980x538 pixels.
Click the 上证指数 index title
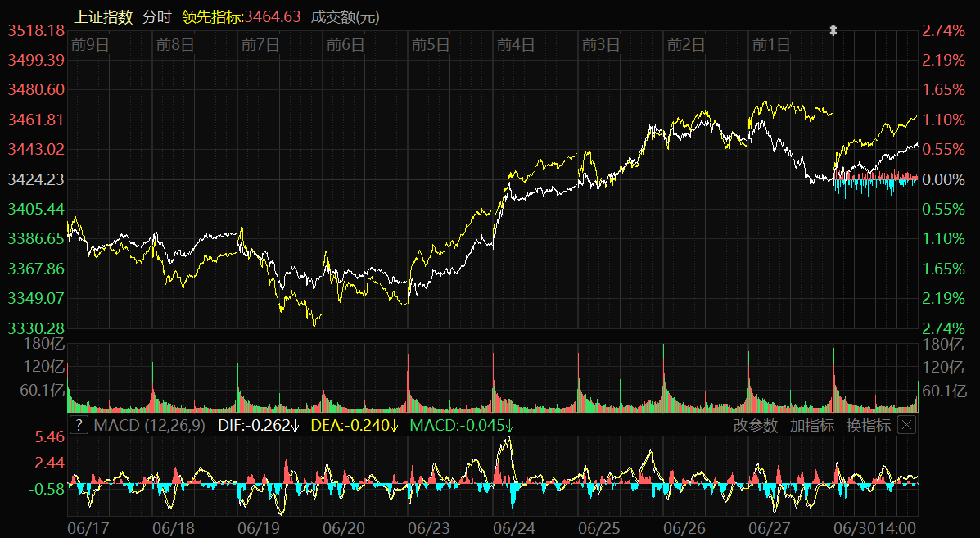pyautogui.click(x=103, y=17)
